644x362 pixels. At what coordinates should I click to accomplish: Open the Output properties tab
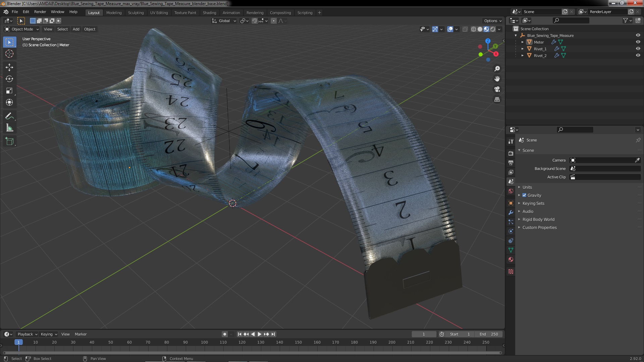(511, 163)
